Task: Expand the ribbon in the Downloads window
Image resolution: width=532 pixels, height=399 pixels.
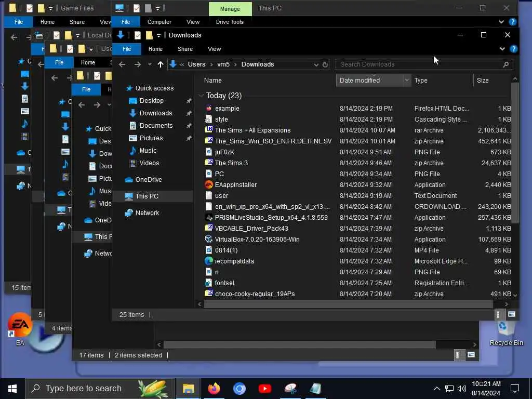Action: (502, 49)
